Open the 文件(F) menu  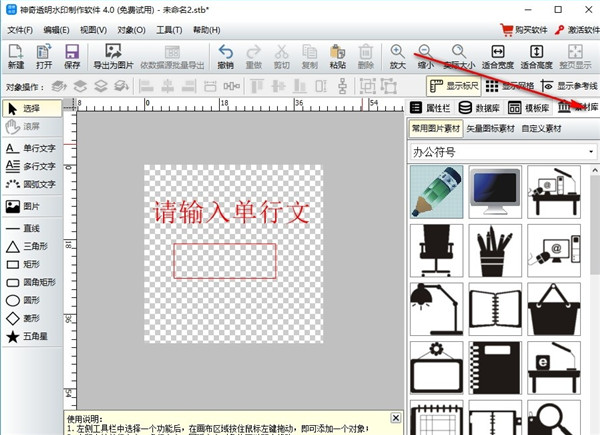coord(20,30)
